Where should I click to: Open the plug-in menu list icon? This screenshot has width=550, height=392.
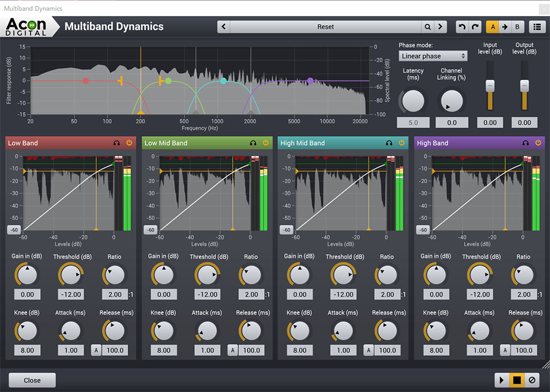click(x=537, y=27)
